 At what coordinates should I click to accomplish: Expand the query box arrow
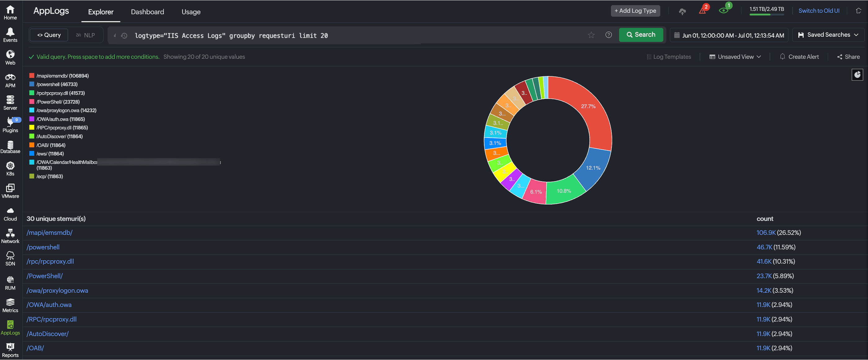pos(114,35)
